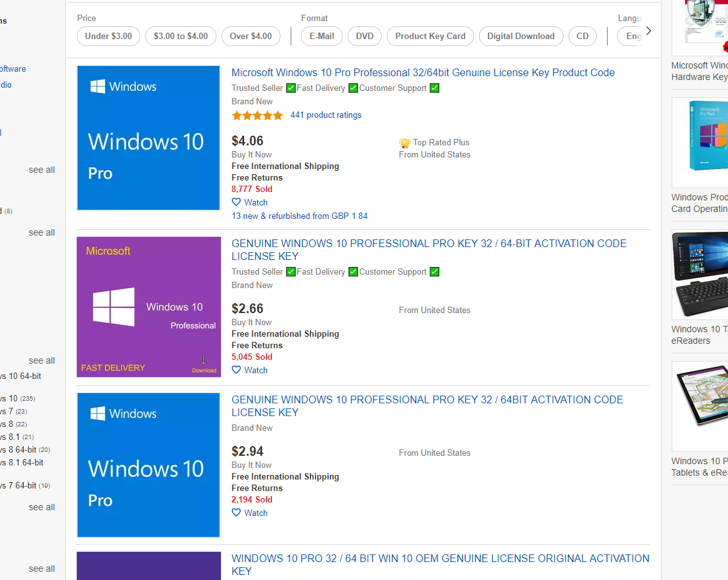Filter by Product Key Card format
The width and height of the screenshot is (728, 580).
[x=430, y=36]
